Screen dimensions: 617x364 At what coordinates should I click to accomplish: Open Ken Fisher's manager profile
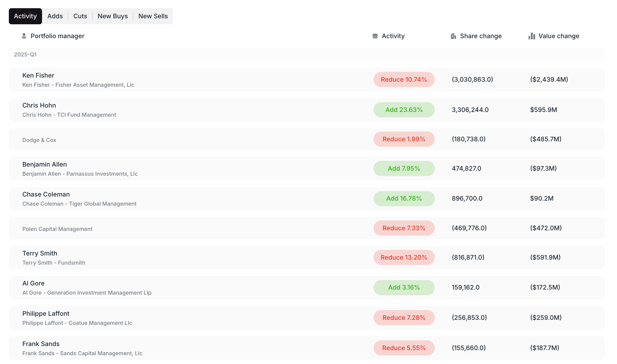click(x=38, y=75)
